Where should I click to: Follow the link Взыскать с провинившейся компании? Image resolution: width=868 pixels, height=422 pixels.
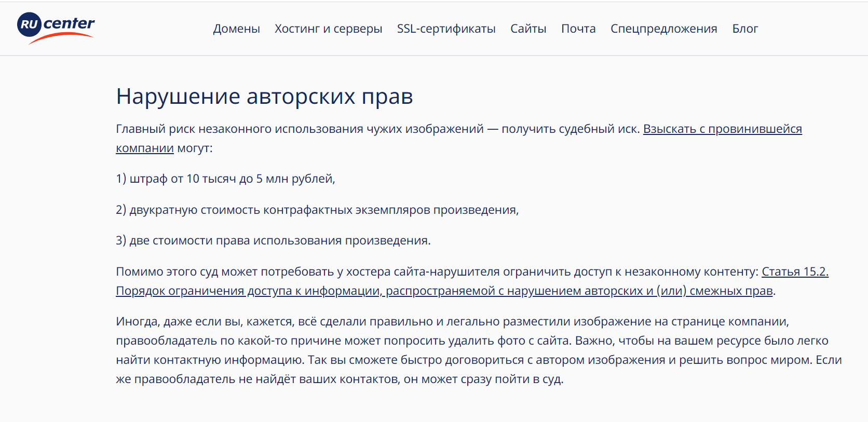tap(722, 129)
